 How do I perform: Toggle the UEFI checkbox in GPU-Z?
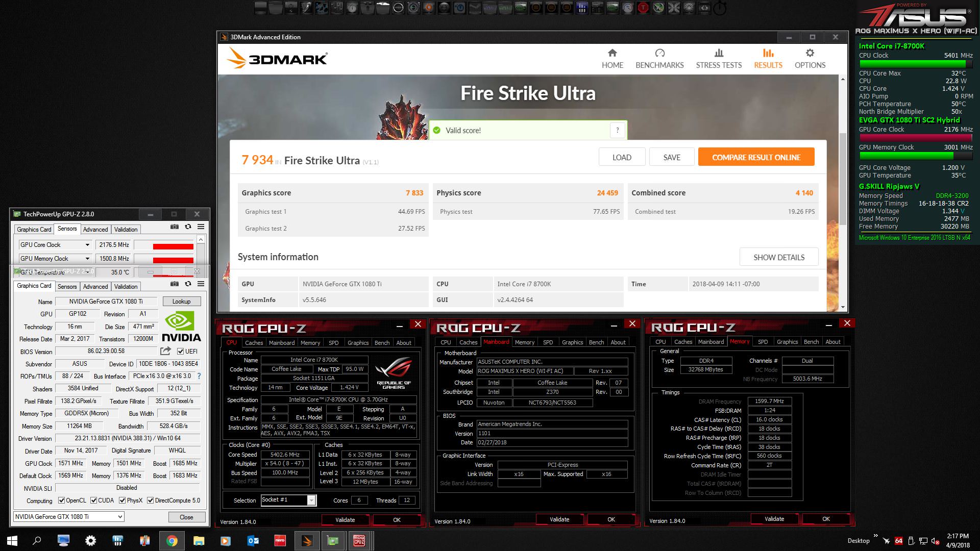point(180,352)
